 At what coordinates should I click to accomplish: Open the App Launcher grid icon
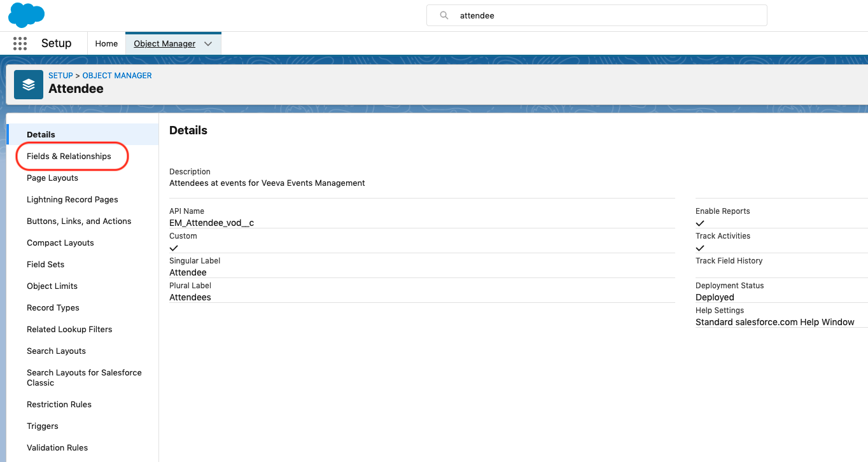[20, 43]
